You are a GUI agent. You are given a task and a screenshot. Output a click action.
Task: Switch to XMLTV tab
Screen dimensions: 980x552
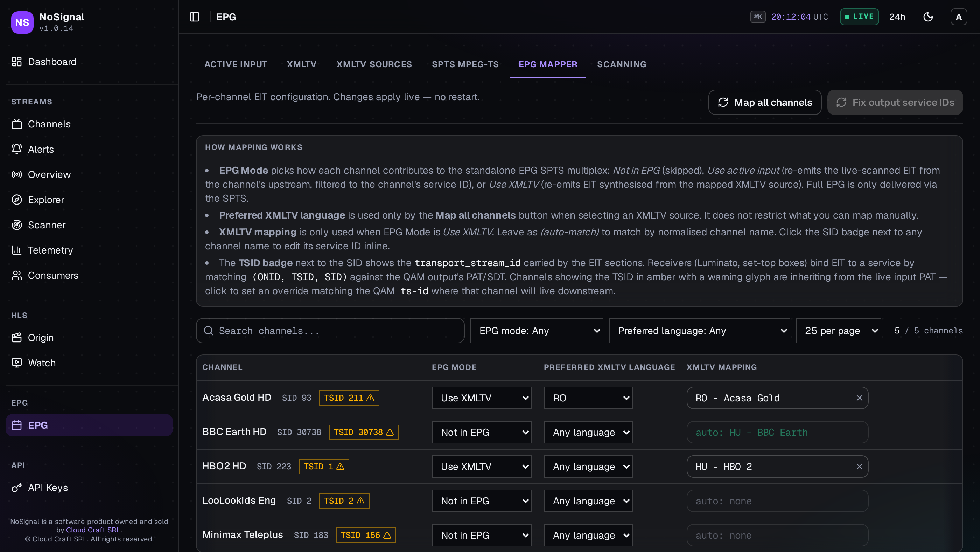tap(302, 64)
